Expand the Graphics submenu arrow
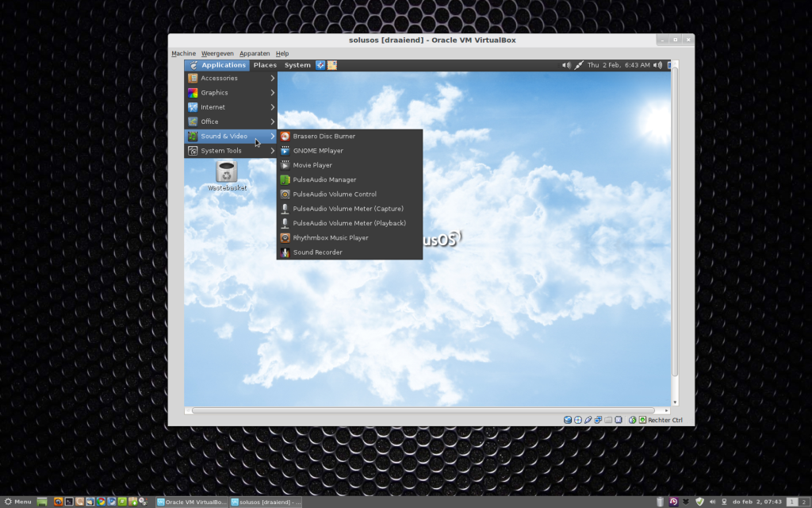 [273, 93]
